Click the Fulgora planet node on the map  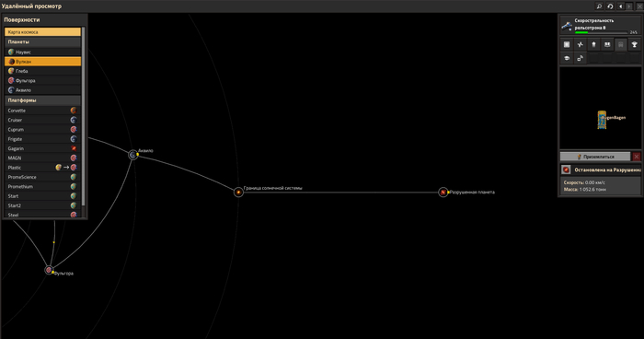(49, 270)
